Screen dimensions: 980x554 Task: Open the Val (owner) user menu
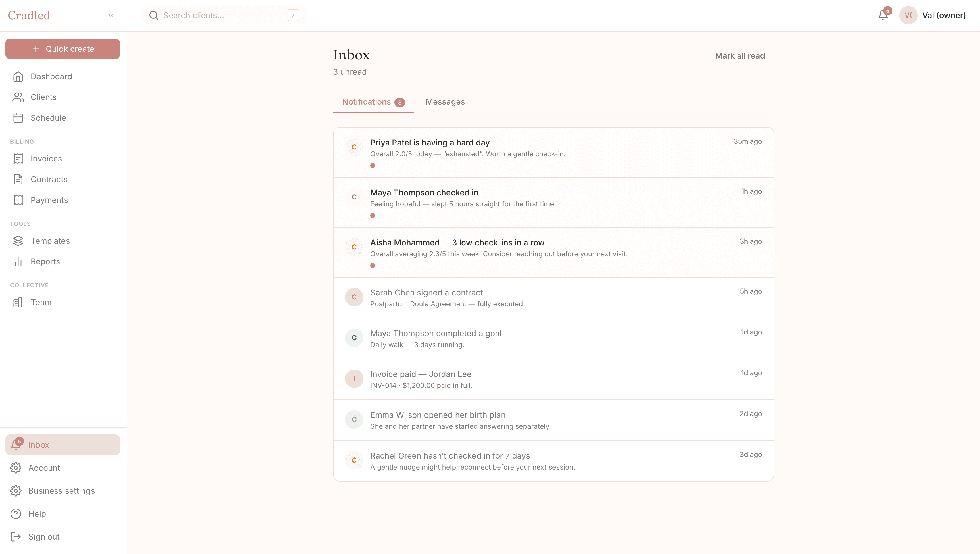coord(932,15)
